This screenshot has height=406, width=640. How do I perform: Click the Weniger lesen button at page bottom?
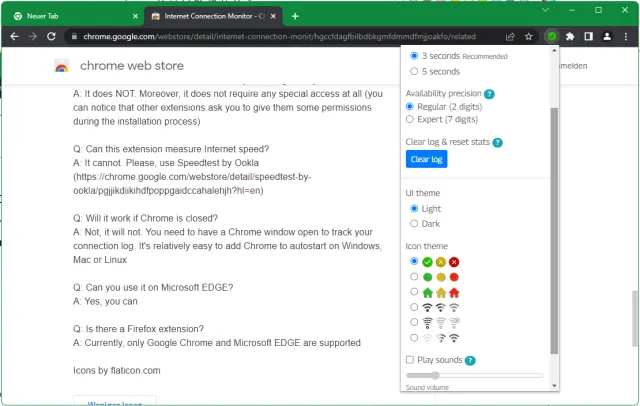(x=115, y=401)
